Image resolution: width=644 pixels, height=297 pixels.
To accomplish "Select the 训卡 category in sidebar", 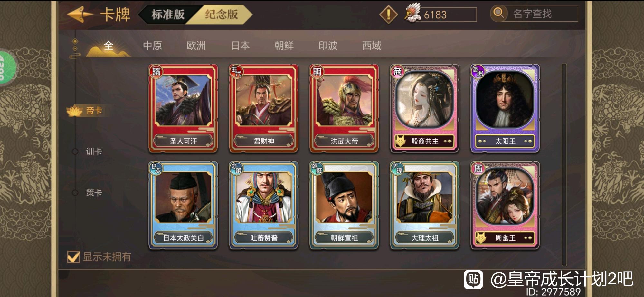I will (94, 152).
